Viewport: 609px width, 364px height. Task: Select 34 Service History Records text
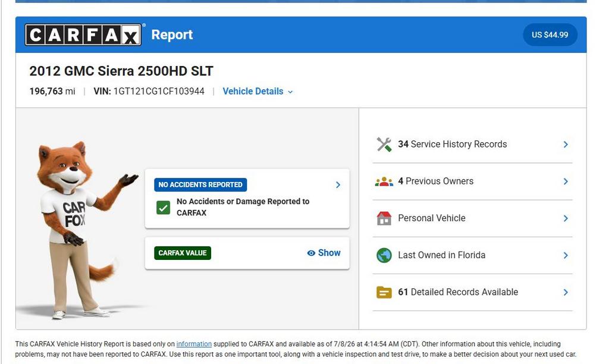click(x=452, y=144)
